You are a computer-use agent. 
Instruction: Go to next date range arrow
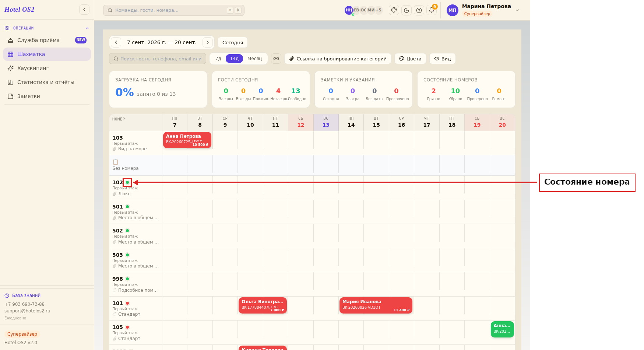(x=208, y=42)
